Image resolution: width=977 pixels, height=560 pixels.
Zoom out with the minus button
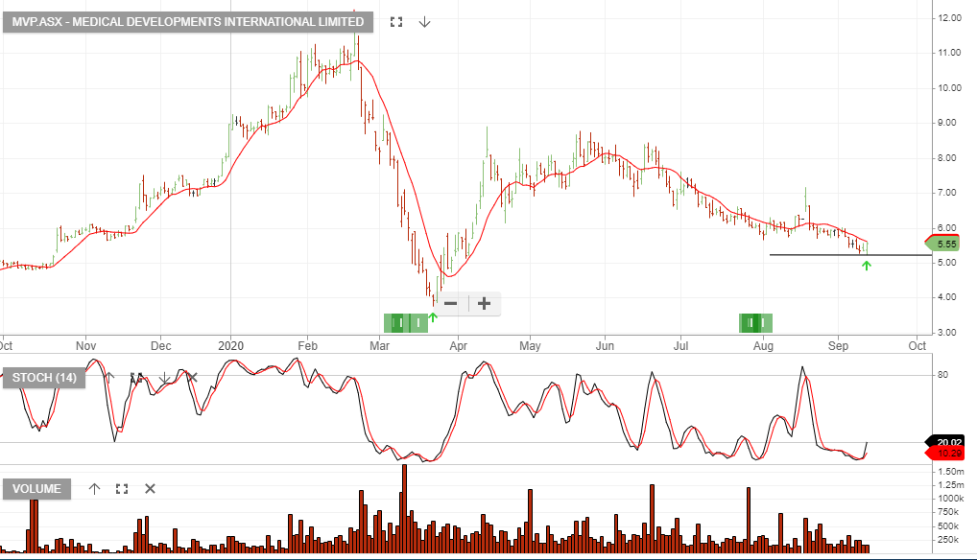coord(451,304)
